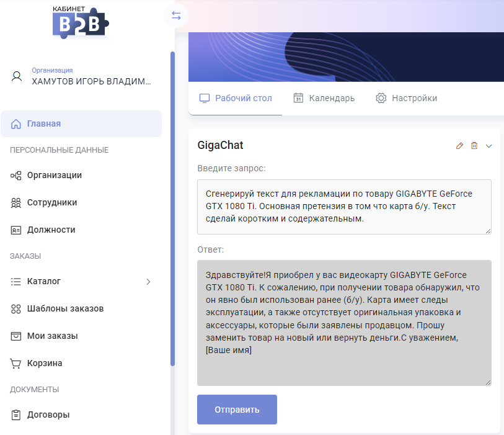Click the GigaChat widget title
Screen dimensions: 504x435
[220, 145]
